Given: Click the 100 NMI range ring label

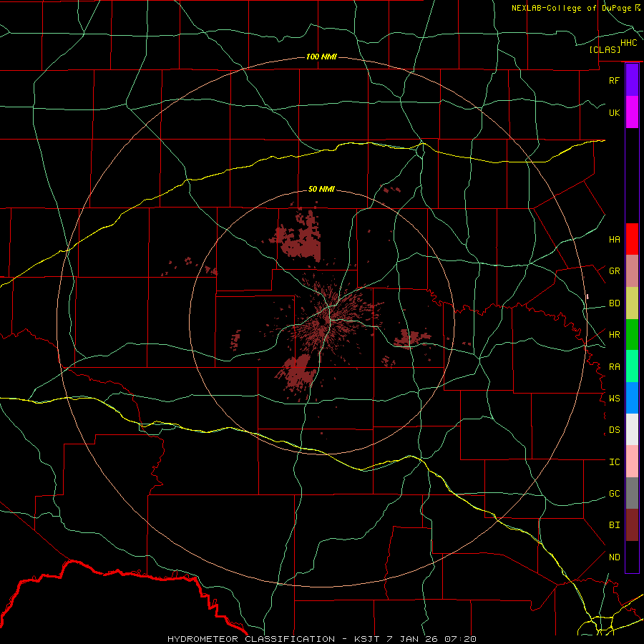Looking at the screenshot, I should point(321,57).
